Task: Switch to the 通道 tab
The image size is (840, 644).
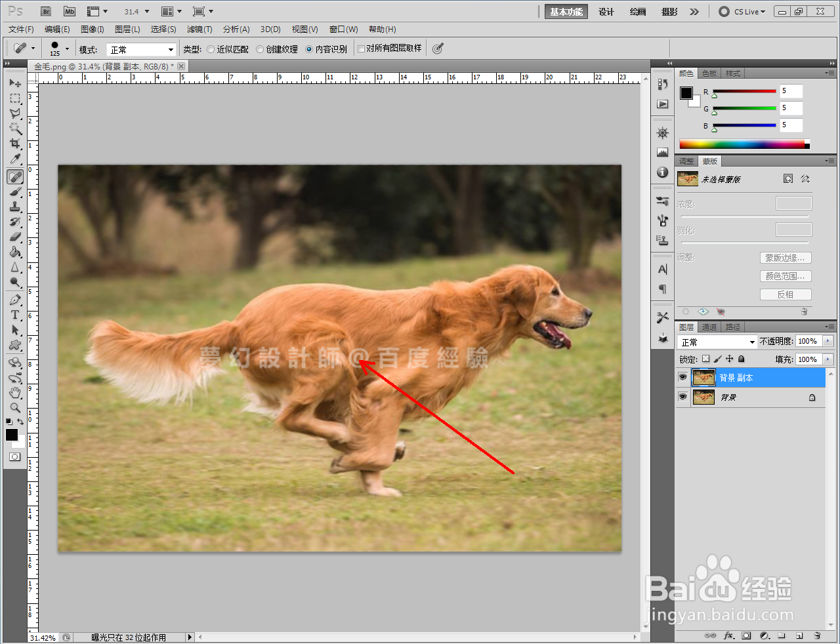Action: (x=709, y=327)
